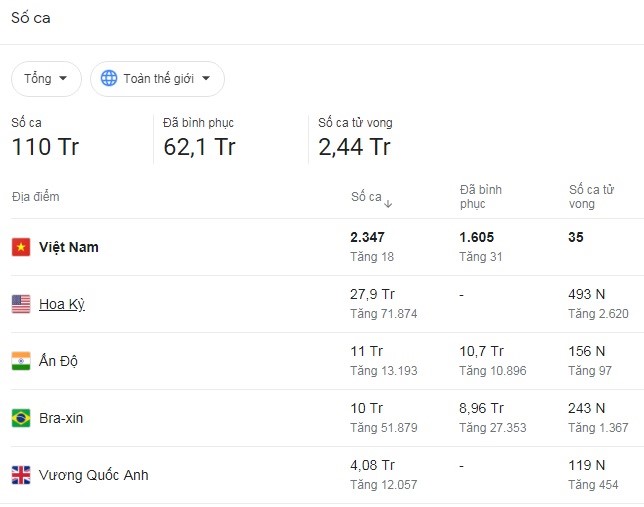Click the 2,44 Tr deaths statistic
The image size is (644, 507).
(x=354, y=147)
